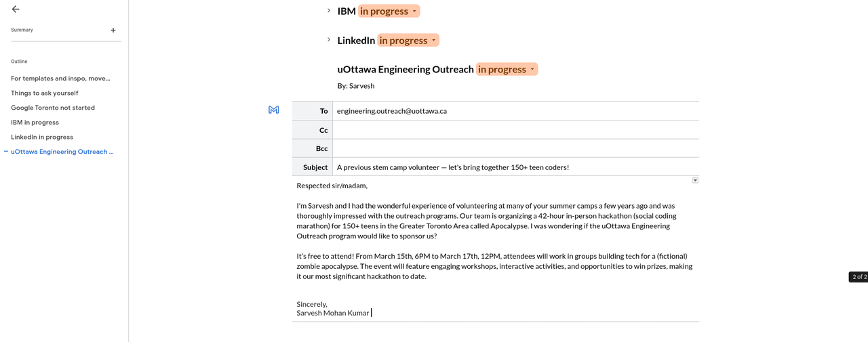Go to 'For templates and inspo' outline item
This screenshot has height=342, width=868.
point(60,79)
